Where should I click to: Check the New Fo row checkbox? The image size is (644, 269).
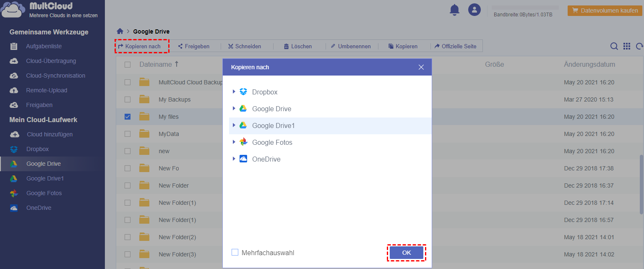click(128, 168)
